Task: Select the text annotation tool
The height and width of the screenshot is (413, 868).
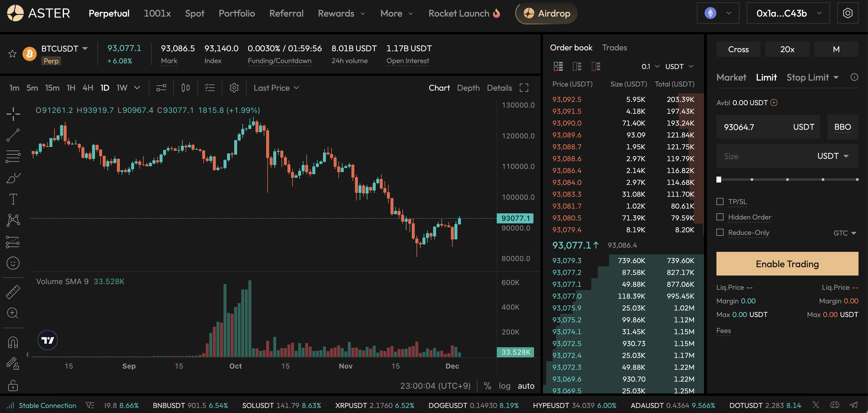Action: (13, 199)
